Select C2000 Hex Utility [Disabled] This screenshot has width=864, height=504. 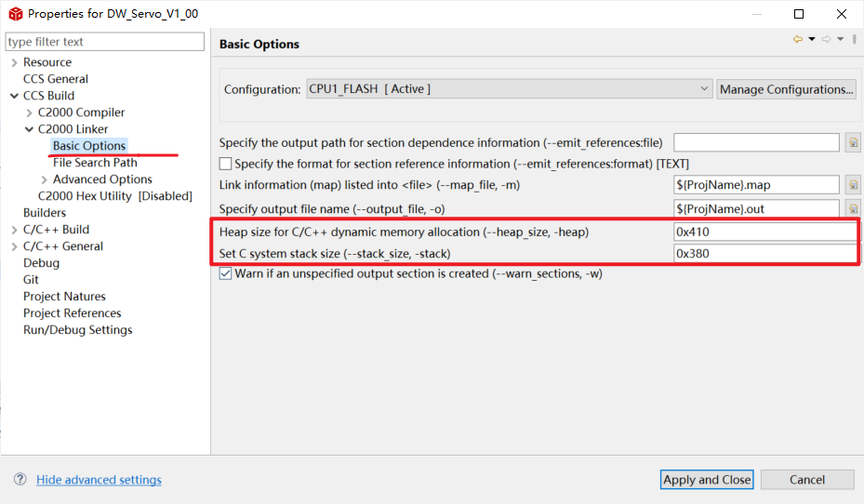(114, 196)
